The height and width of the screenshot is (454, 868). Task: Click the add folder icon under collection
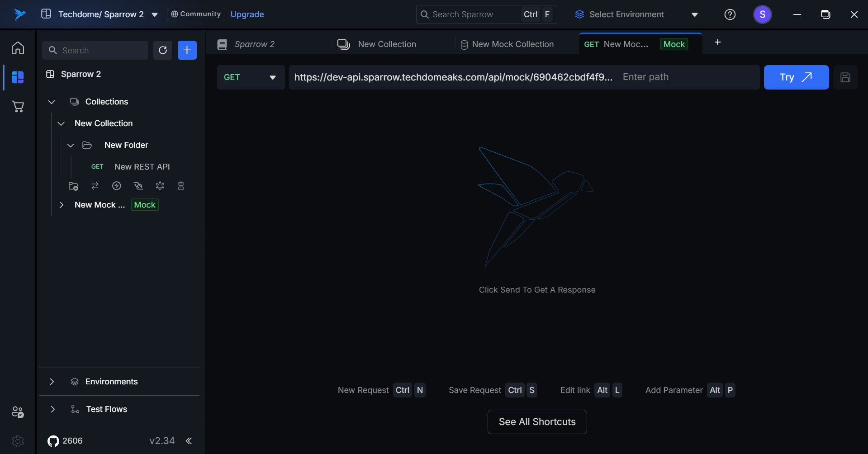coord(73,186)
